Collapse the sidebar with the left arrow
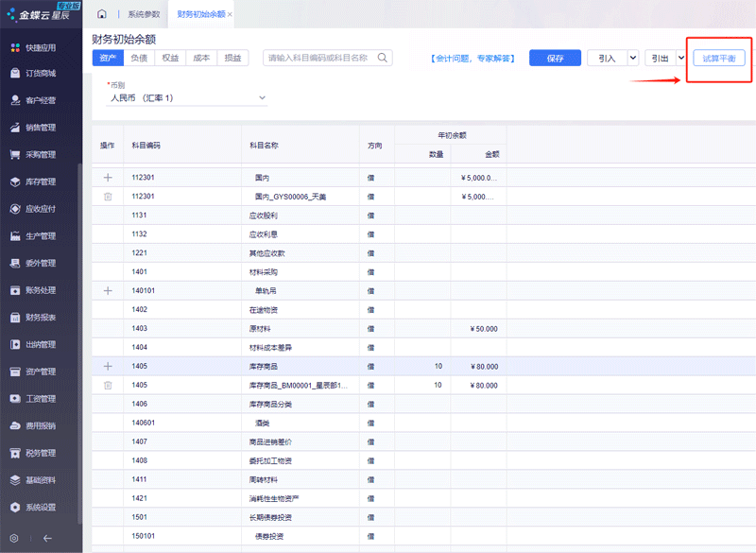Viewport: 756px width, 553px height. 47,538
